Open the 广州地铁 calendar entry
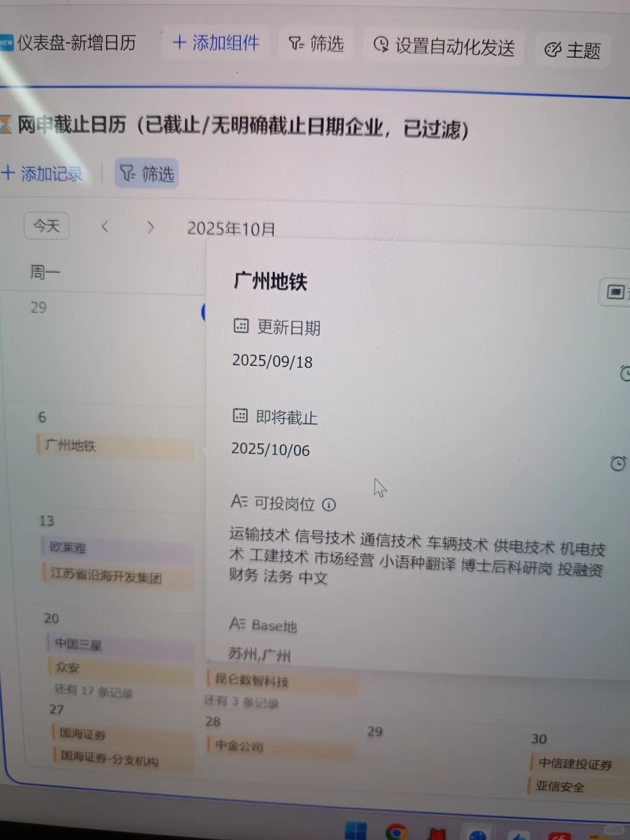This screenshot has height=840, width=630. point(116,446)
